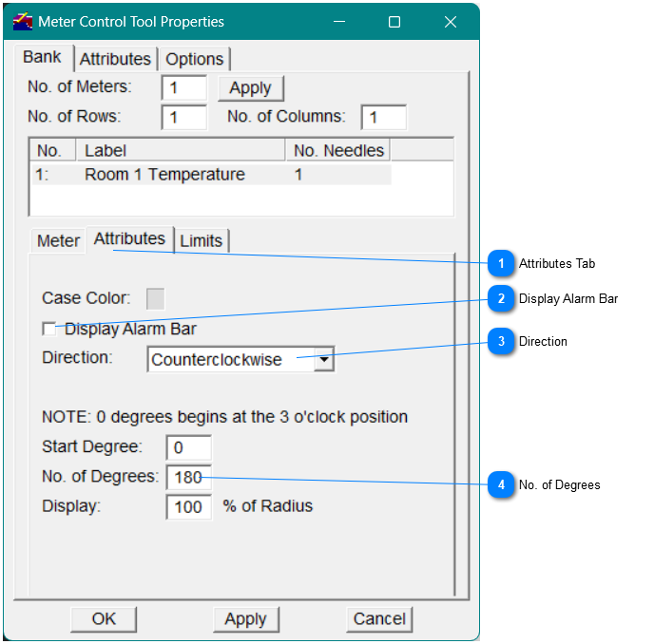Screen dimensions: 654x644
Task: Select the lower Attributes sub-tab
Action: pos(129,238)
